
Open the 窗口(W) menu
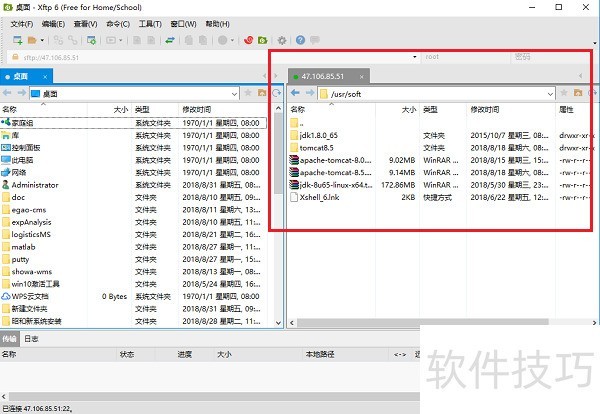pos(183,24)
